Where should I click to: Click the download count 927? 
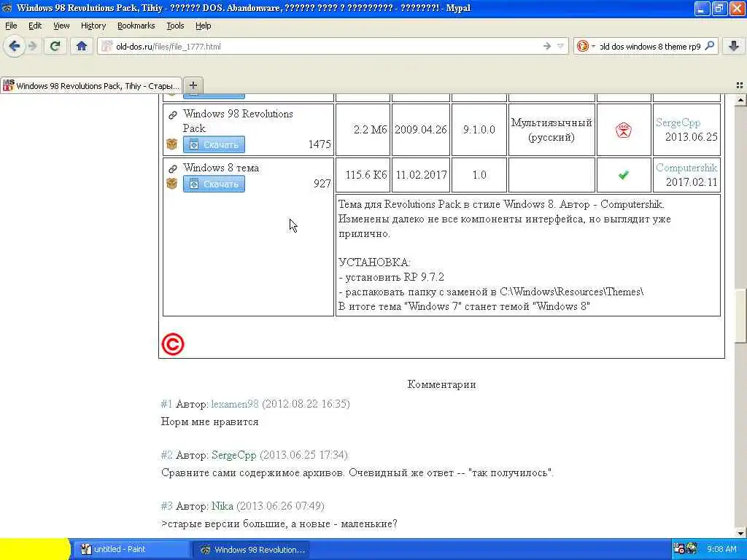[x=322, y=184]
